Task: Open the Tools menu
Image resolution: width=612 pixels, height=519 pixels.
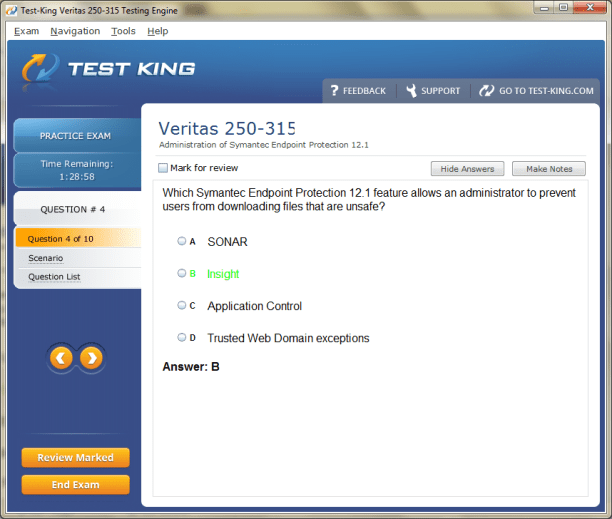Action: (x=123, y=31)
